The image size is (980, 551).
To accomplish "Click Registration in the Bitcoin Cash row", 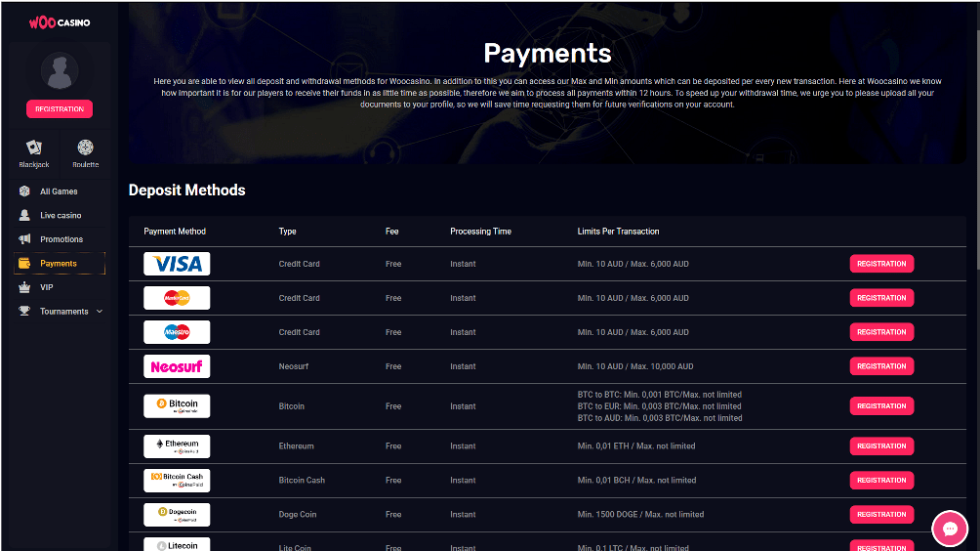I will coord(881,481).
